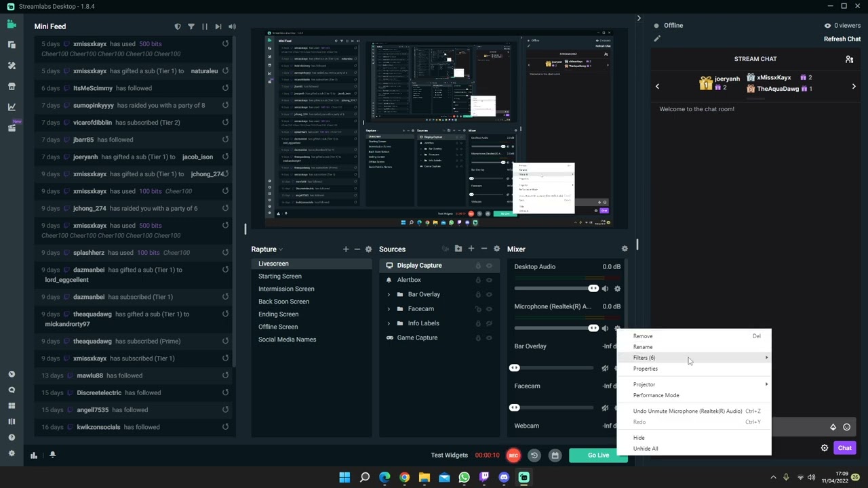
Task: Open performance stats bar chart icon
Action: point(34,455)
